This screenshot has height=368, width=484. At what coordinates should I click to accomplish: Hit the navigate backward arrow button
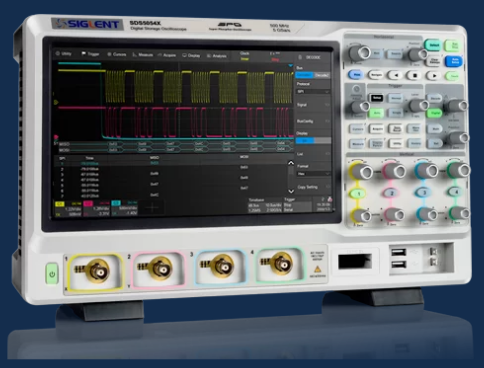click(x=396, y=75)
